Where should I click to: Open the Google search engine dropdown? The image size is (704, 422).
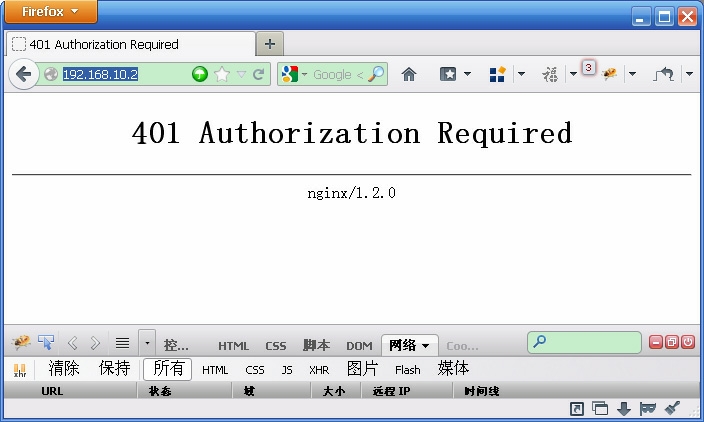coord(293,74)
